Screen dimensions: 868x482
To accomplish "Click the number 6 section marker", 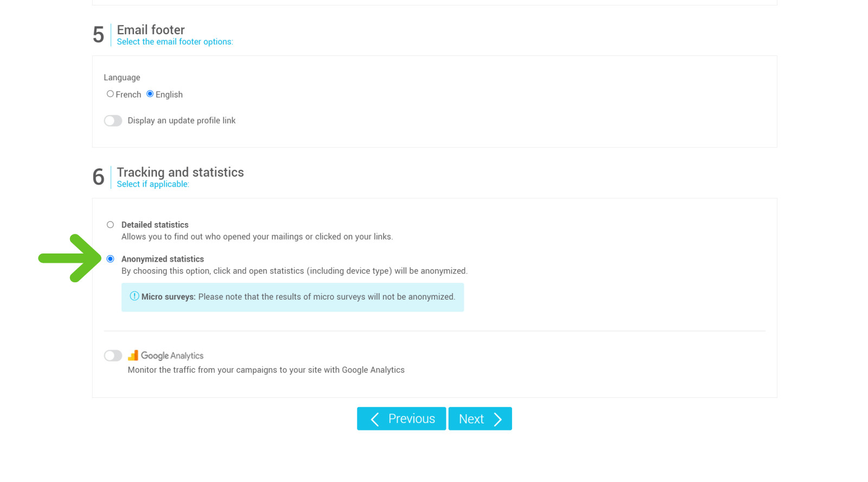I will tap(98, 177).
